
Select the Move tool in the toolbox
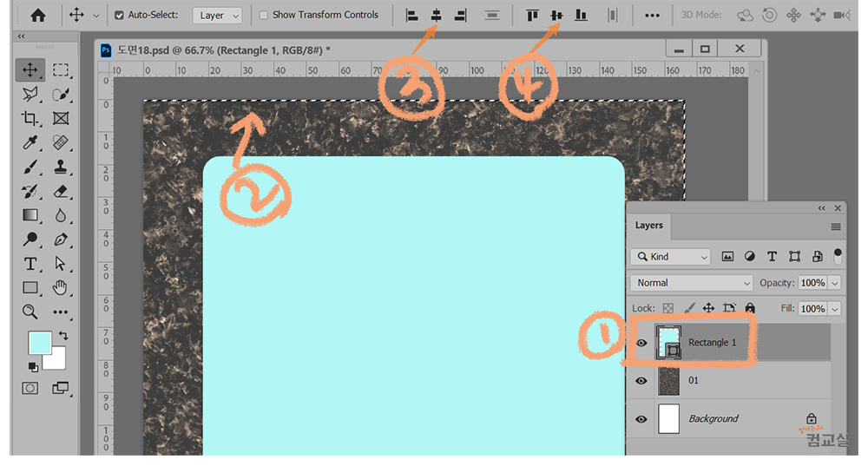30,69
